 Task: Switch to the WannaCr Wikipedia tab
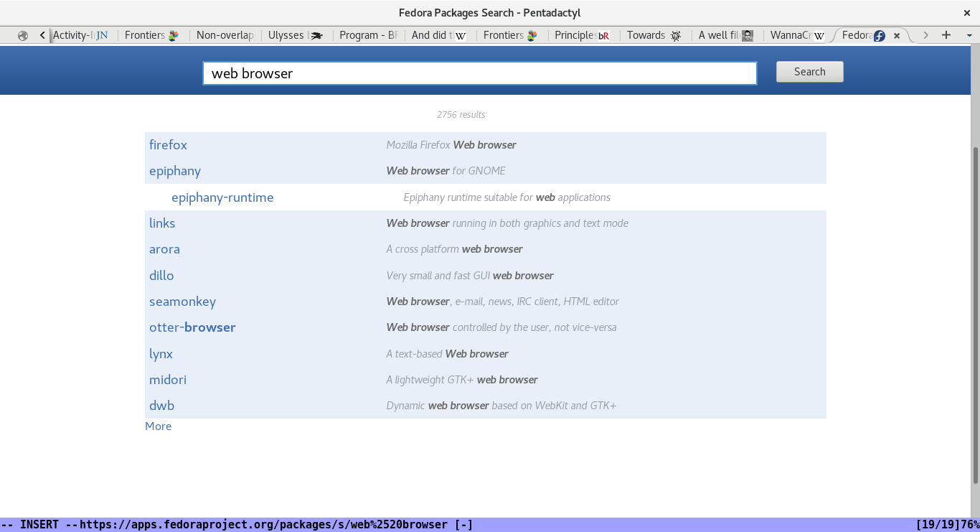click(x=798, y=35)
